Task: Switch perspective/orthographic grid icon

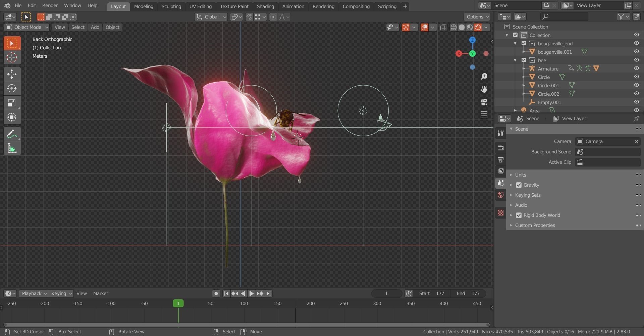Action: 484,115
